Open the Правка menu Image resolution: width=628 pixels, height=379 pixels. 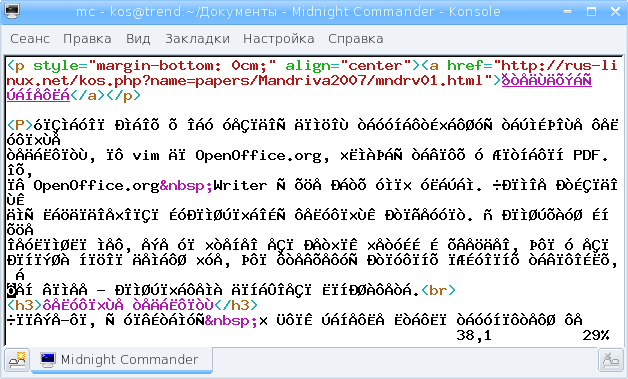[87, 39]
